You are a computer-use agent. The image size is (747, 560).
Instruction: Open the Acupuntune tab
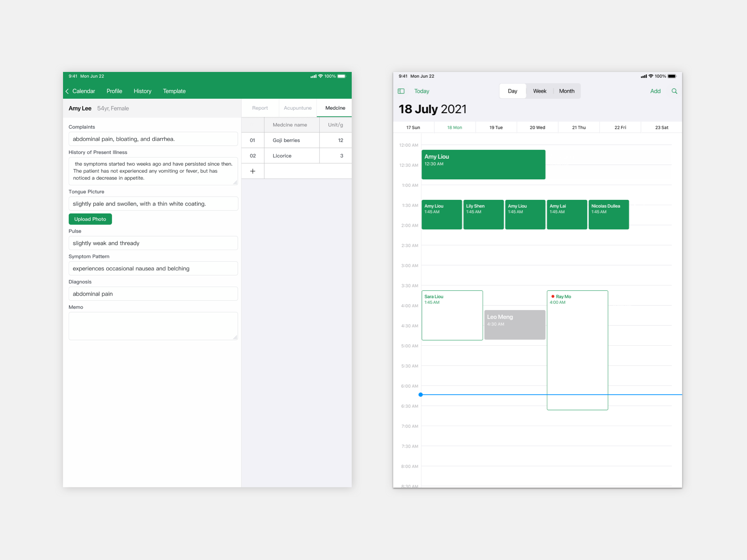point(298,108)
